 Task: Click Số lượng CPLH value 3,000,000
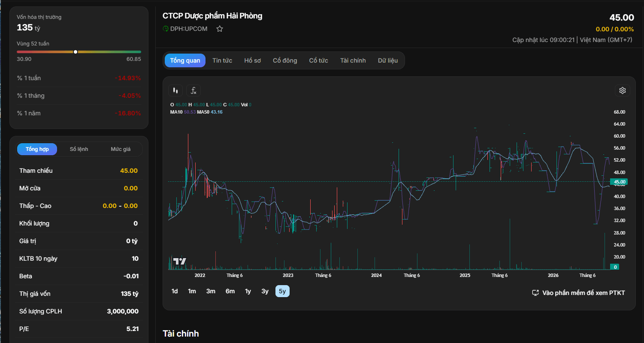(123, 311)
